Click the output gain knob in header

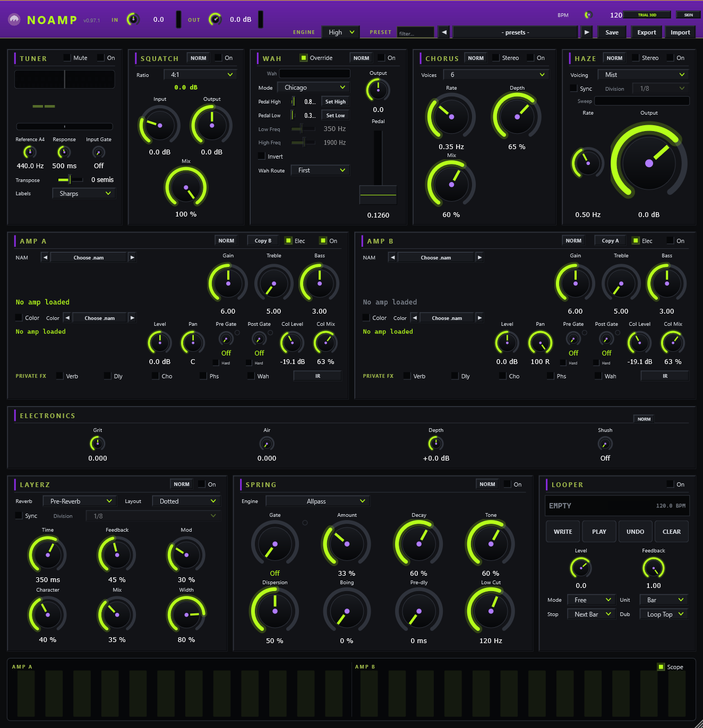coord(215,19)
